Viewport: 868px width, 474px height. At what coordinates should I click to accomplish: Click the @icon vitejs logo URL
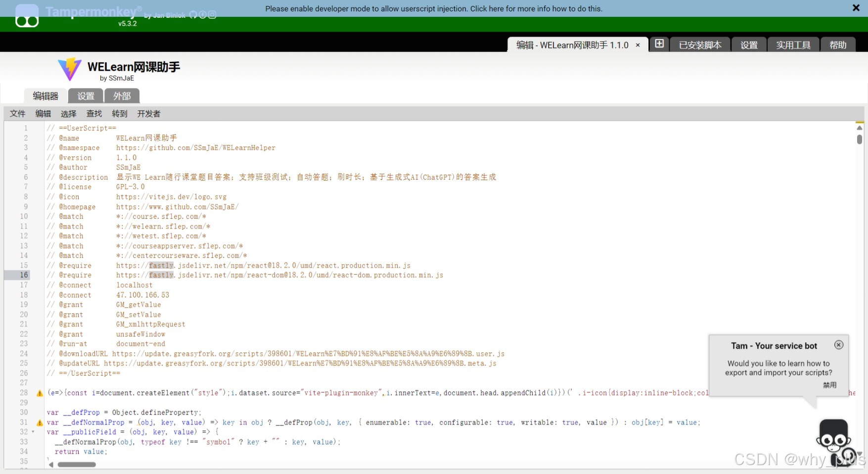171,197
